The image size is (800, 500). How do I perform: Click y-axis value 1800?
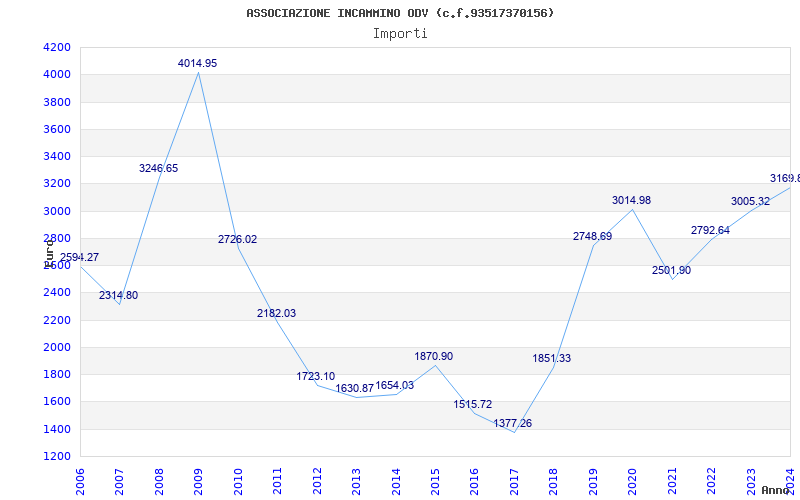[x=57, y=374]
